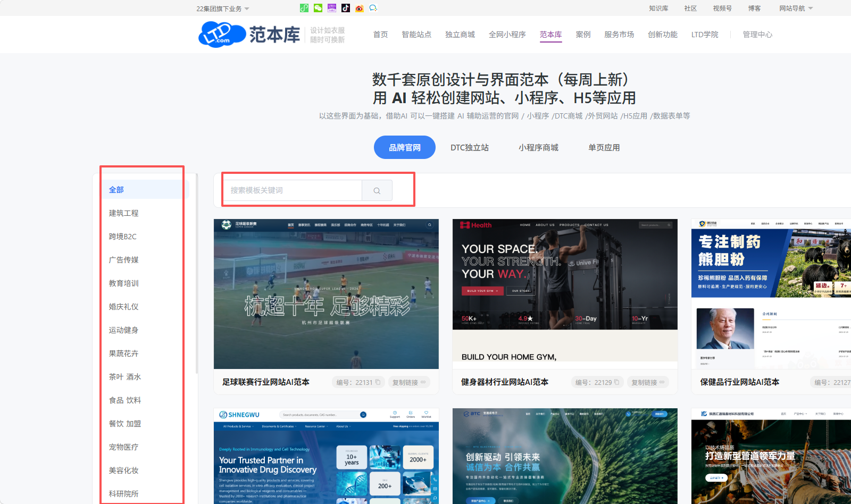This screenshot has height=504, width=851.
Task: Select the 品牌官网 tab
Action: (x=405, y=147)
